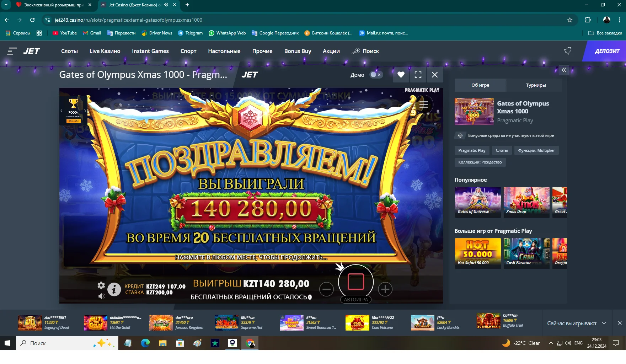Switch to the Турниры tab
This screenshot has height=364, width=626.
coord(536,85)
